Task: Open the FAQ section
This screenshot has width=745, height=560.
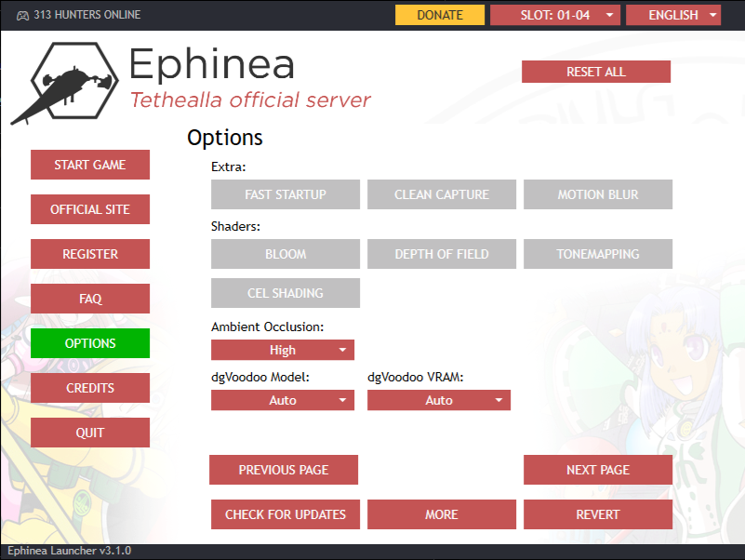Action: (x=90, y=299)
